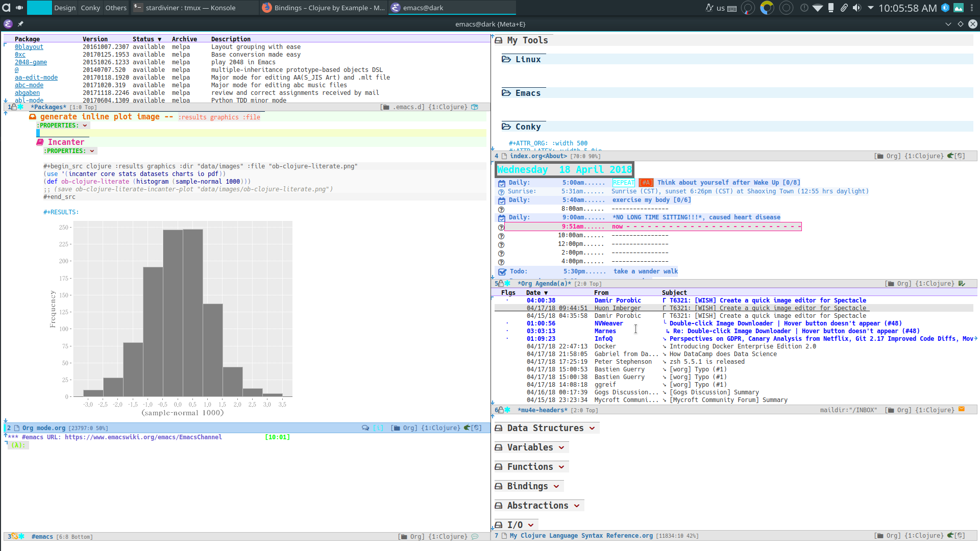The image size is (980, 551).
Task: Click the pin icon in the title bar
Action: coord(20,24)
